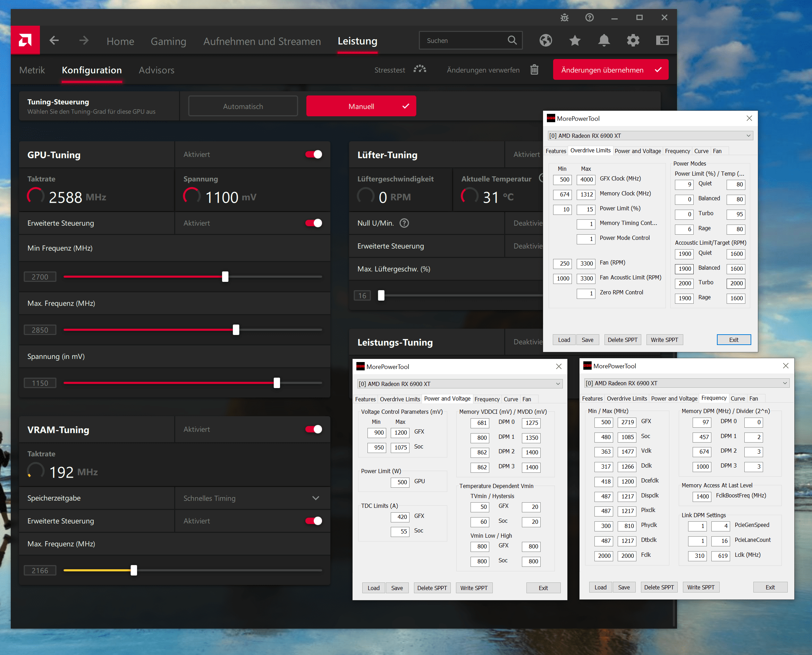The height and width of the screenshot is (655, 812).
Task: Open the Speicherzeitgabe Schnelles Timing dropdown
Action: pyautogui.click(x=252, y=498)
